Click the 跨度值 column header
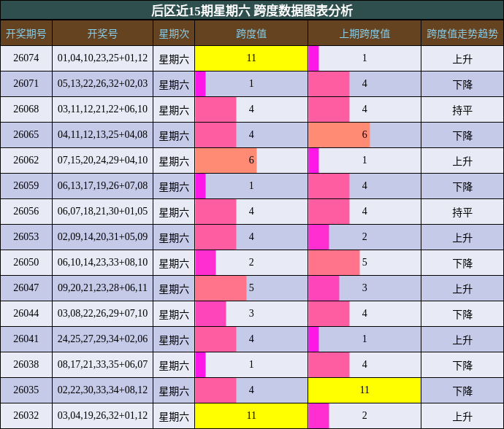The width and height of the screenshot is (504, 429). coord(251,33)
